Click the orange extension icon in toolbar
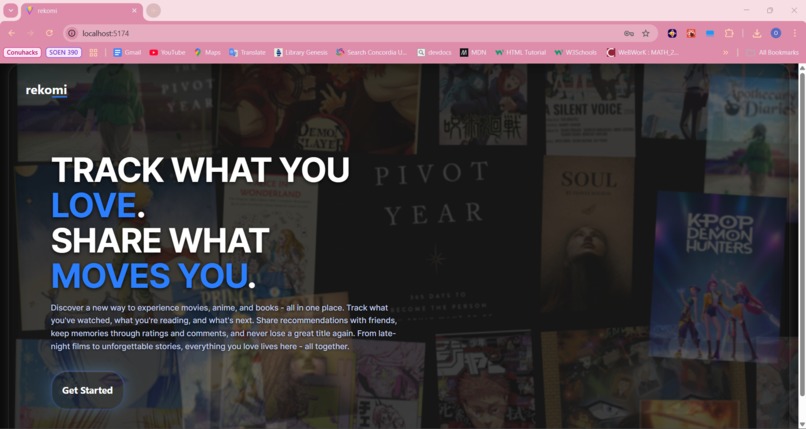 point(691,33)
